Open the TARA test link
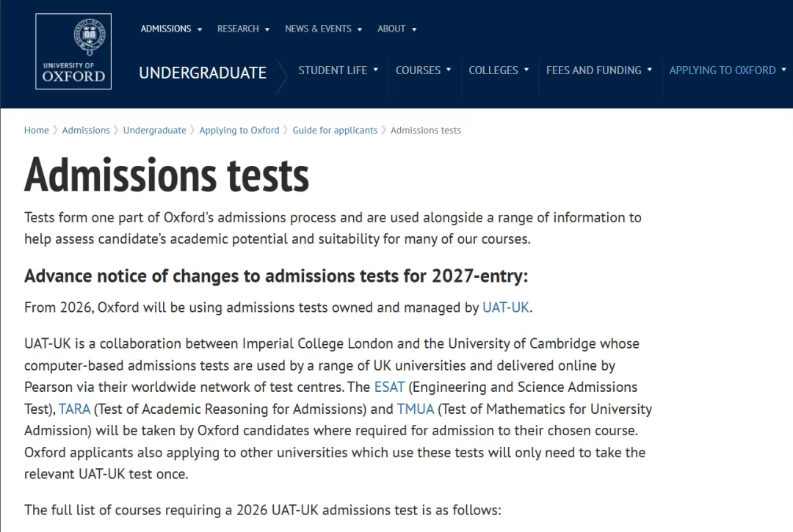 pyautogui.click(x=74, y=409)
